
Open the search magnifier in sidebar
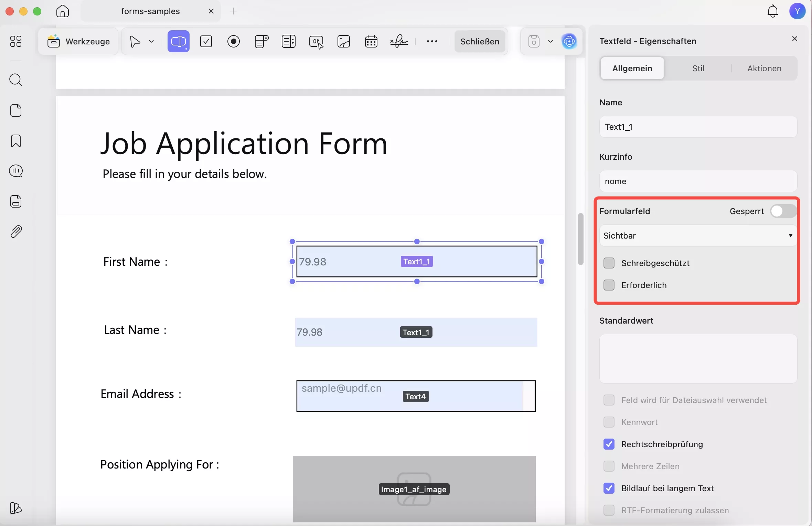coord(16,80)
